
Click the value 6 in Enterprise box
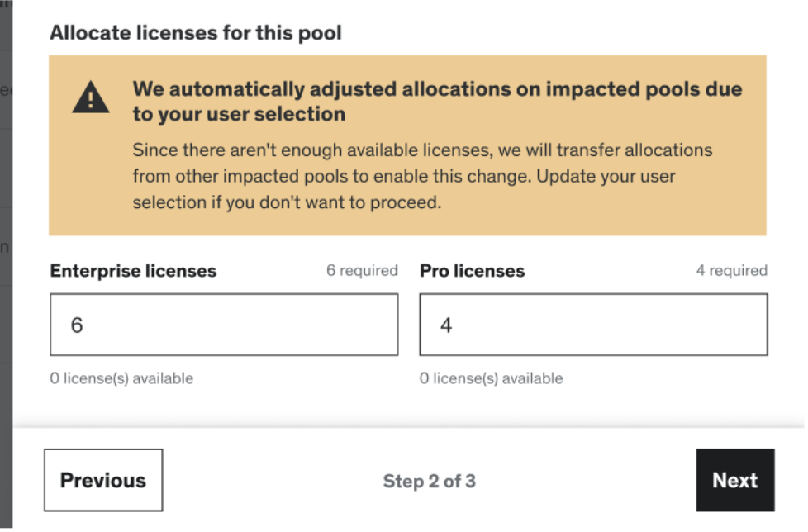pos(77,325)
